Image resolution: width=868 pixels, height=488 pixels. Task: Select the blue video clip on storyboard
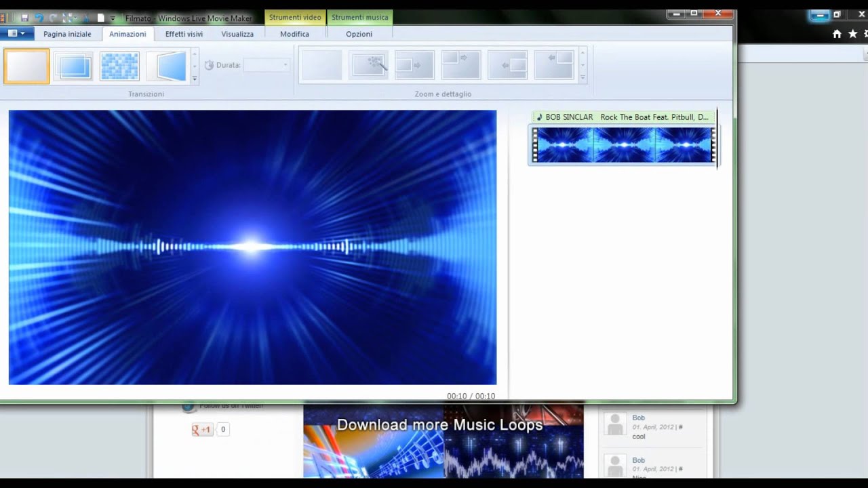[x=623, y=145]
